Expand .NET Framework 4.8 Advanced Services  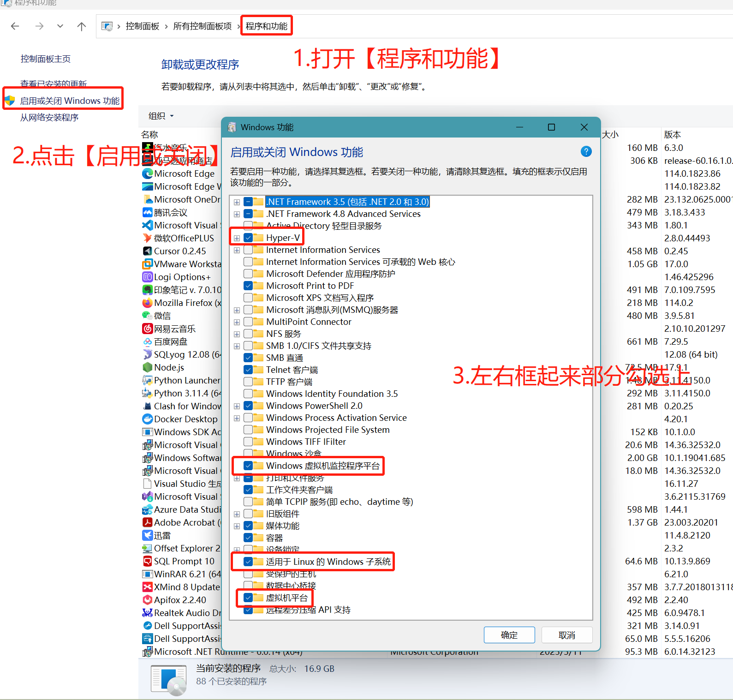(237, 214)
